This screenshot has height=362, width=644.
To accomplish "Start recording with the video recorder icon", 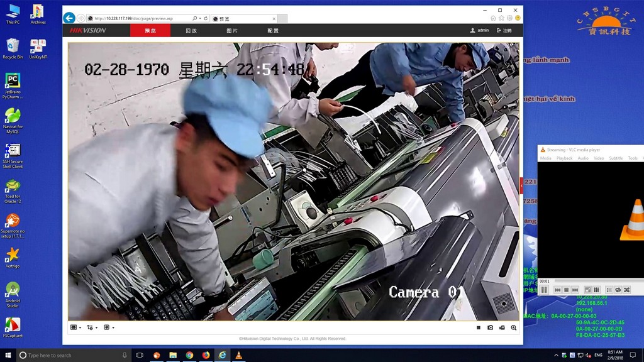I will tap(502, 327).
